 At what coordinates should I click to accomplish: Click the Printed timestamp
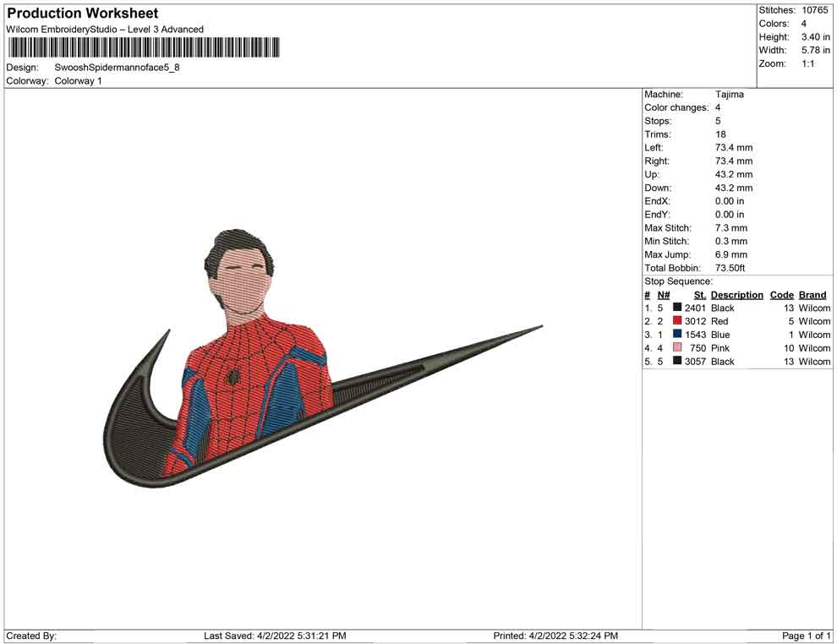555,636
